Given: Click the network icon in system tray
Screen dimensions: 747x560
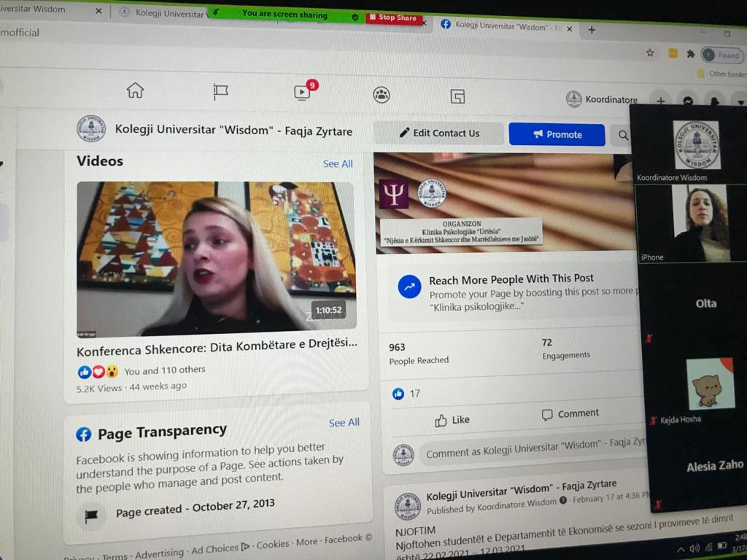Looking at the screenshot, I should click(x=708, y=547).
